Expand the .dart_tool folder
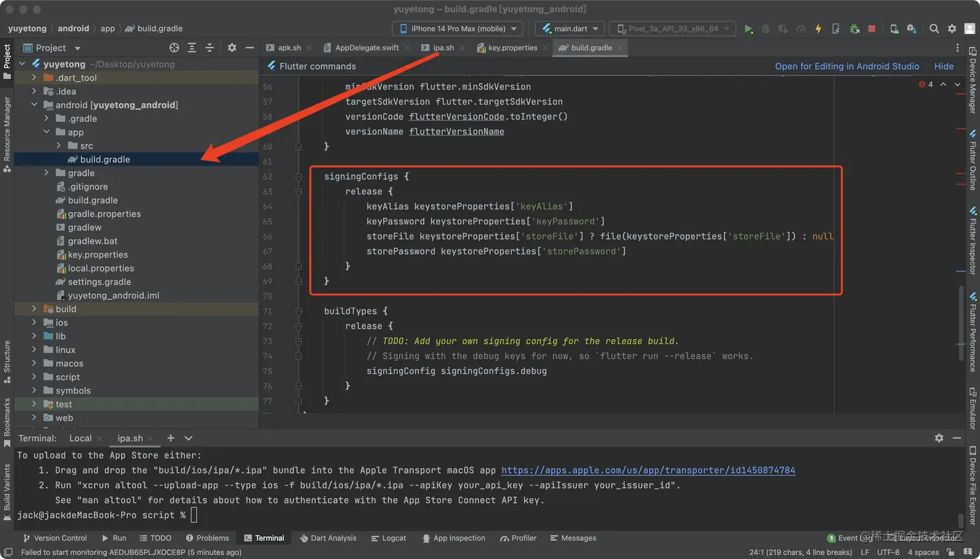The image size is (980, 559). [34, 78]
